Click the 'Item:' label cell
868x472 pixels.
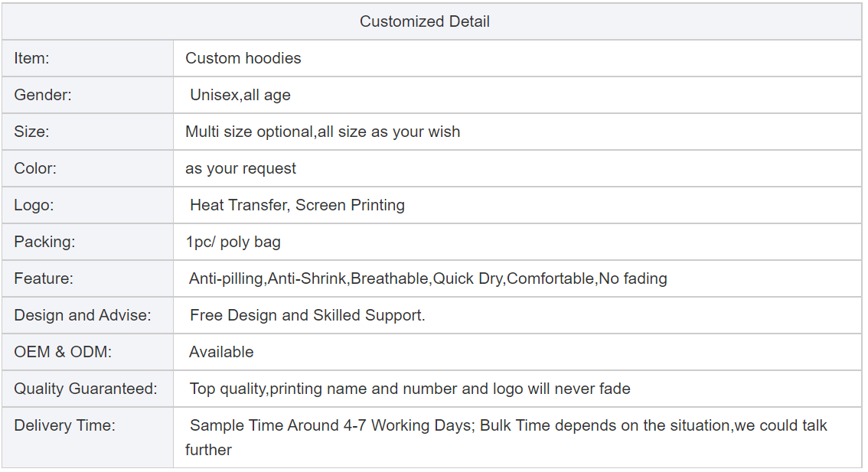pyautogui.click(x=31, y=58)
